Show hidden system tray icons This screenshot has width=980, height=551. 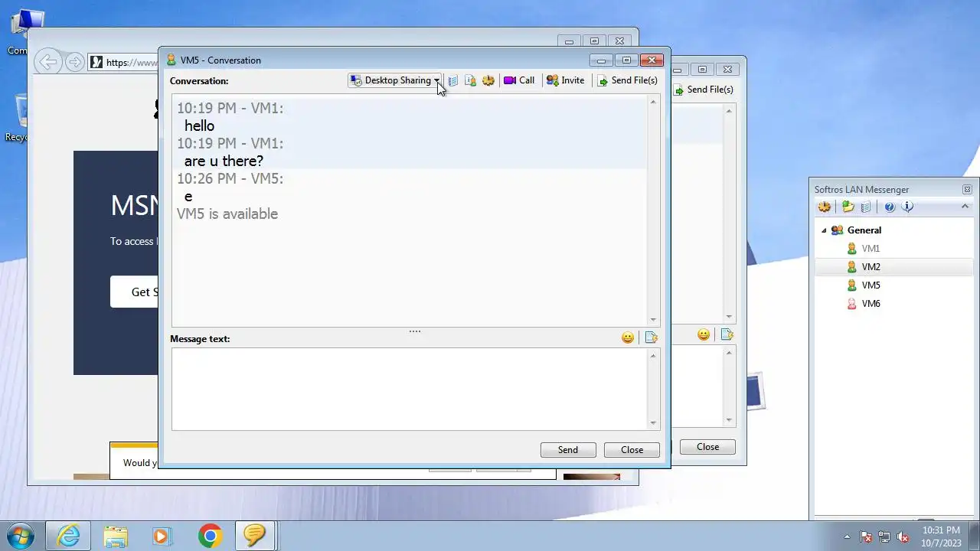pyautogui.click(x=847, y=536)
